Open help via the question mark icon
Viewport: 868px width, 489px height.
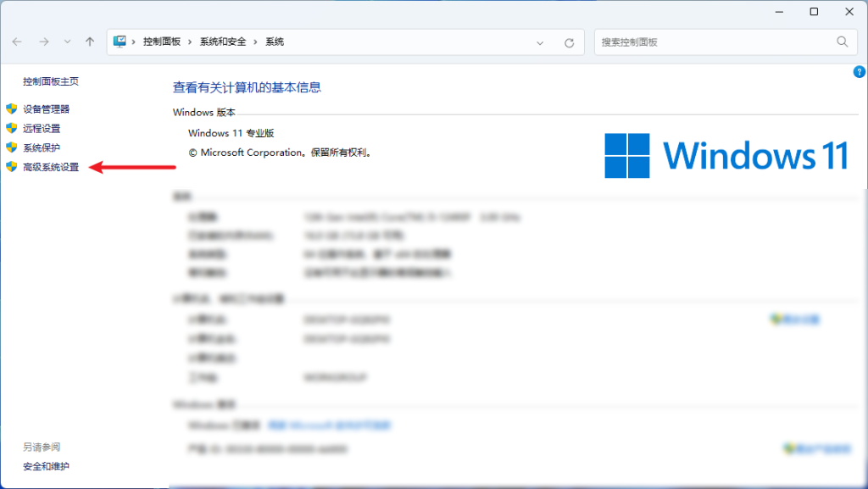(x=859, y=72)
